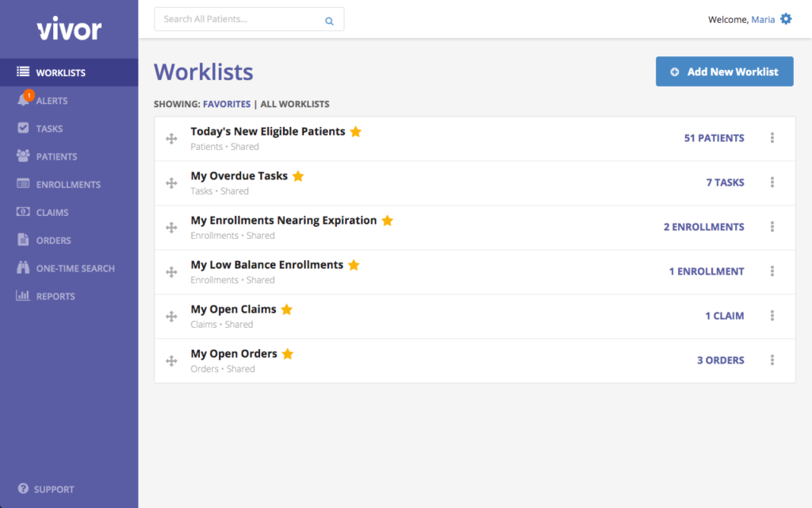812x508 pixels.
Task: Click the Maria user name link
Action: pos(763,20)
